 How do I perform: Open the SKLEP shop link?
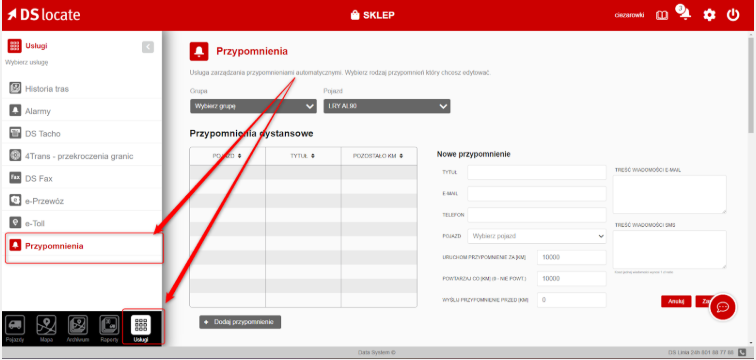tap(372, 15)
